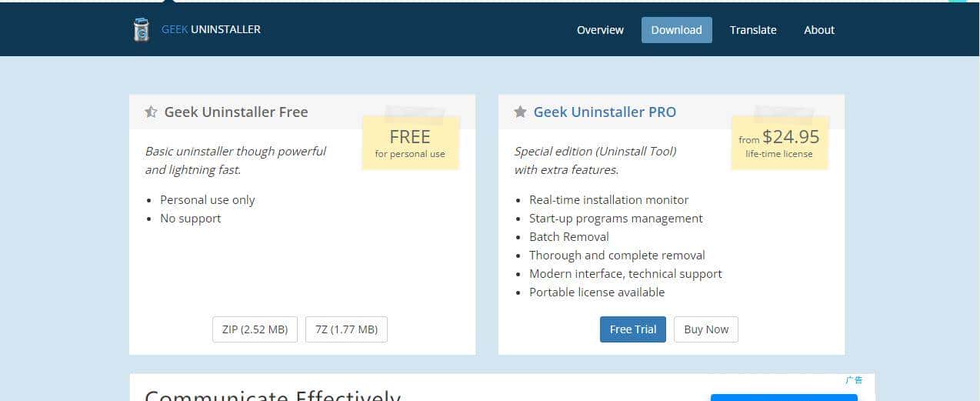Click the Geek Uninstaller trash can logo
The image size is (980, 401).
coord(141,29)
